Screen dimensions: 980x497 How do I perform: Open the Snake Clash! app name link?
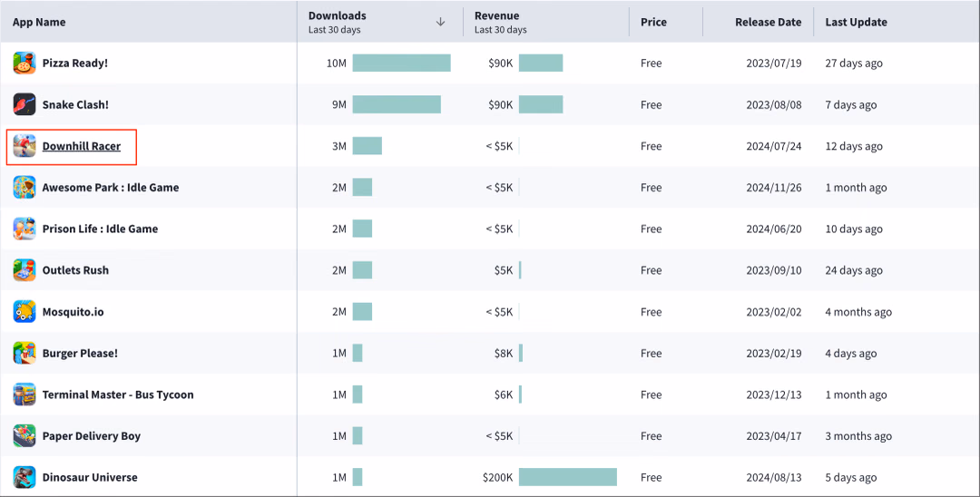tap(75, 104)
